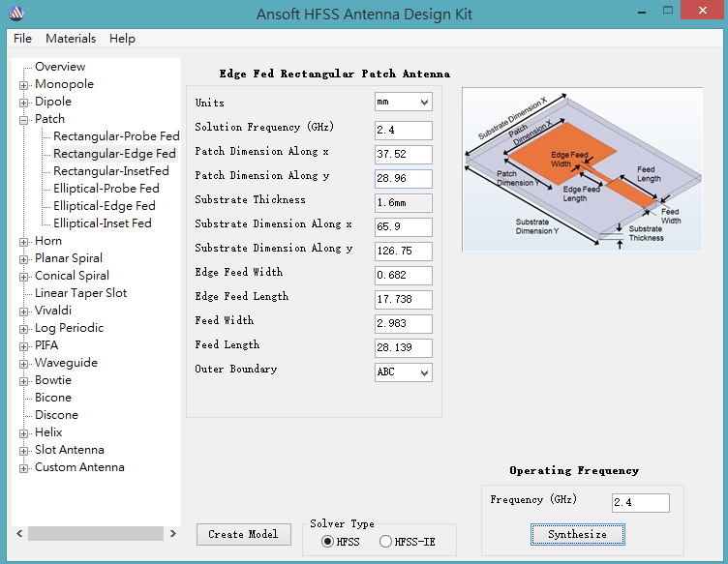Click the Synthesize button
This screenshot has width=728, height=564.
pyautogui.click(x=578, y=534)
